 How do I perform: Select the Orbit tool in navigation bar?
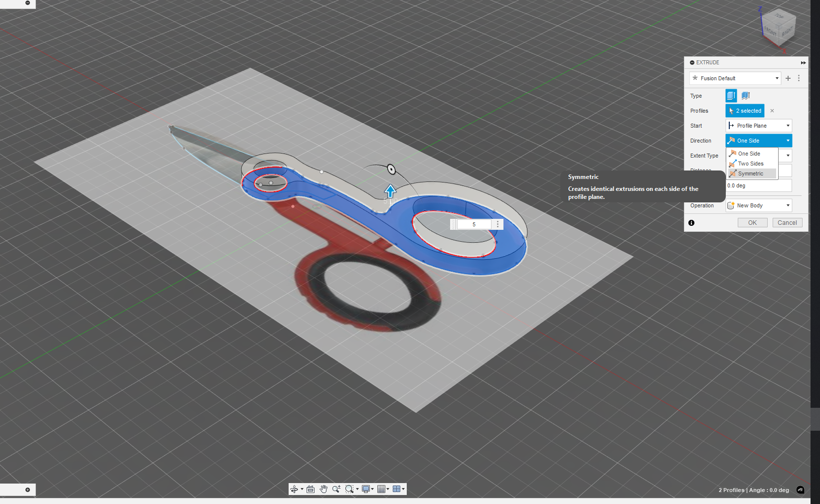click(294, 489)
